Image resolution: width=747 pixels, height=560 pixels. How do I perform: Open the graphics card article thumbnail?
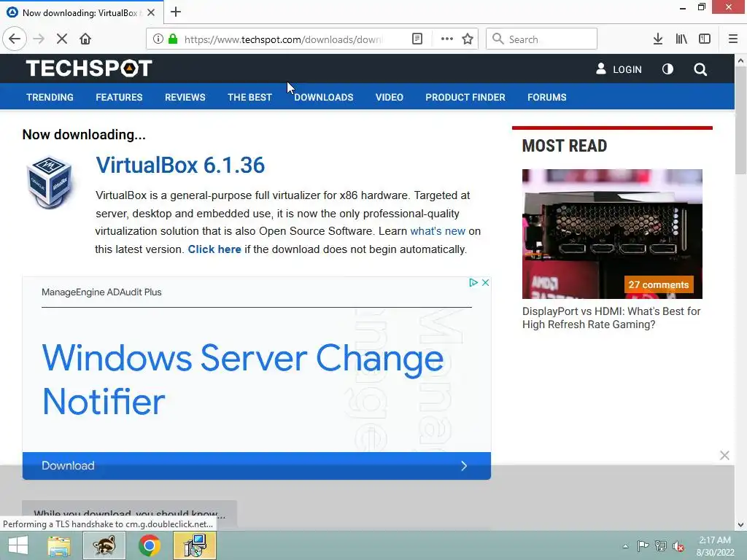[x=612, y=234]
